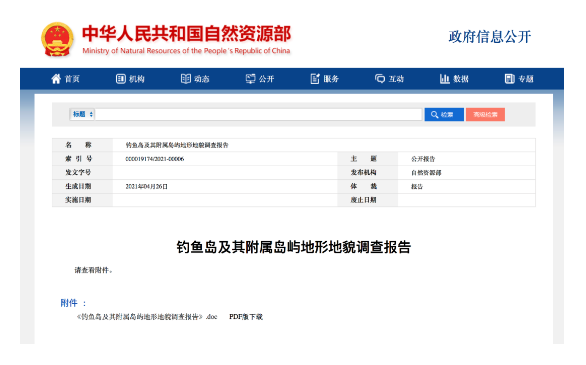This screenshot has width=586, height=365.
Task: Click the PDF版下载 link
Action: coord(246,317)
